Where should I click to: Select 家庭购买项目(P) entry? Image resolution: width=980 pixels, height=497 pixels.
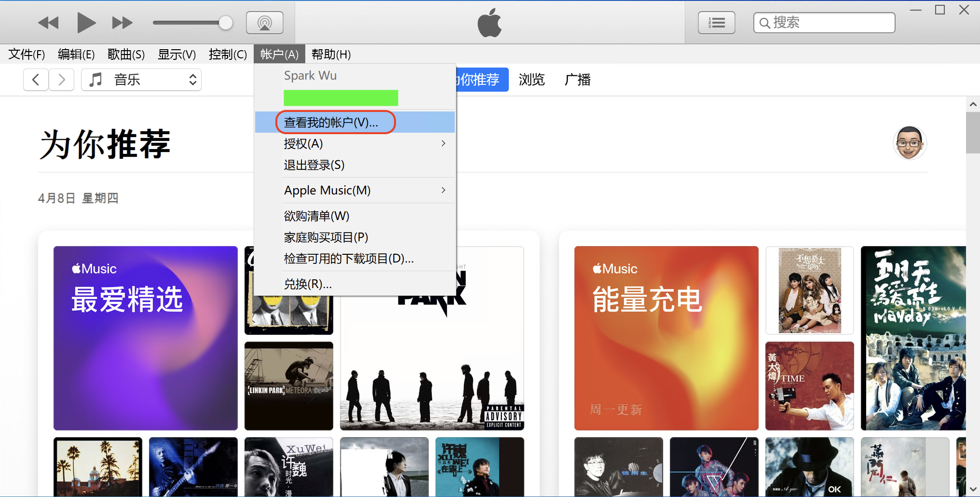point(355,237)
